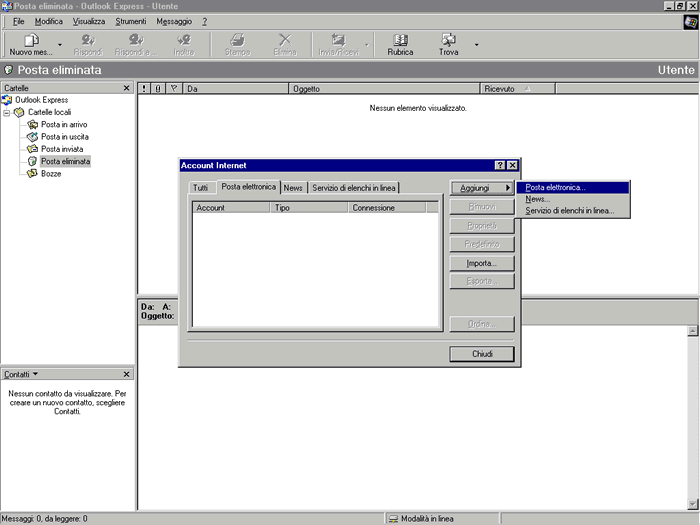The width and height of the screenshot is (700, 525).
Task: Click the Aggiungi button
Action: click(x=482, y=188)
